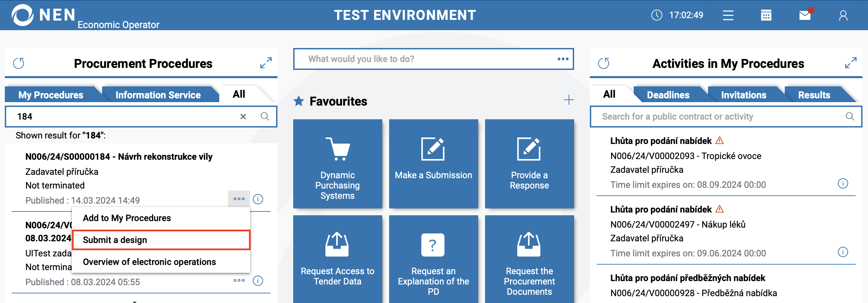Open the command box three-dots options
868x303 pixels.
(563, 59)
